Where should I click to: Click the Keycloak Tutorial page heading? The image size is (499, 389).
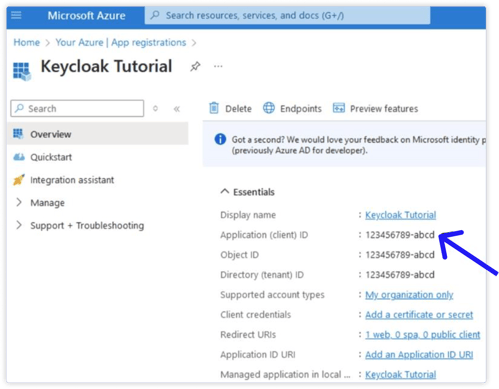click(106, 66)
